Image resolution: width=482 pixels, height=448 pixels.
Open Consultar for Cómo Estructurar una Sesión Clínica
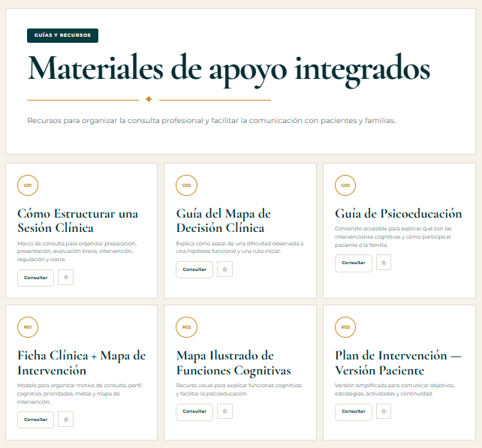(x=35, y=278)
